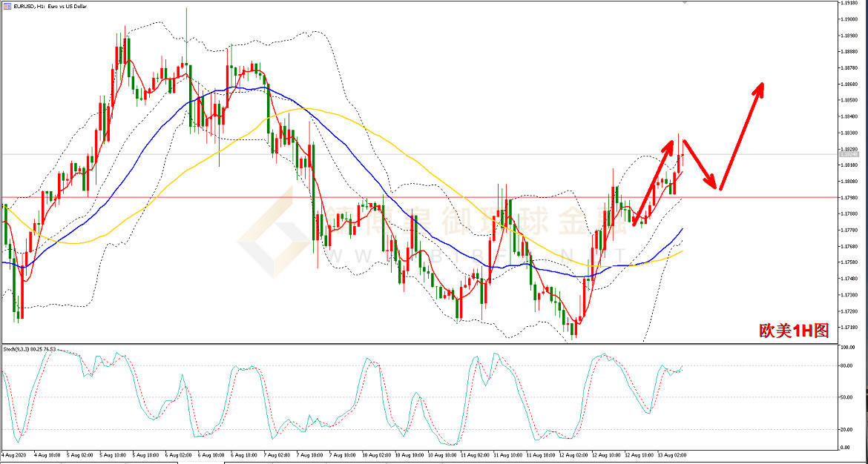Click the stochastic 100.00 scale label
Screen dimensions: 868x464
click(x=849, y=347)
